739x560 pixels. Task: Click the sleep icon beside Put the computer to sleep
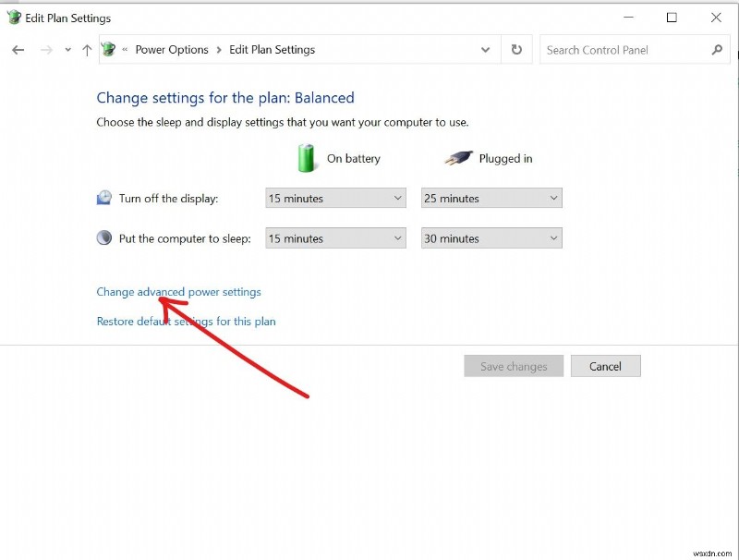[x=104, y=237]
